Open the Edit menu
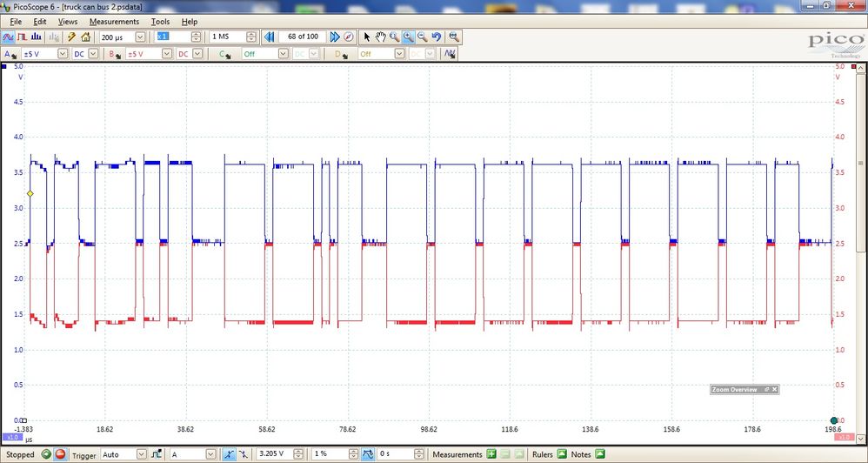The height and width of the screenshot is (463, 868). pyautogui.click(x=40, y=22)
